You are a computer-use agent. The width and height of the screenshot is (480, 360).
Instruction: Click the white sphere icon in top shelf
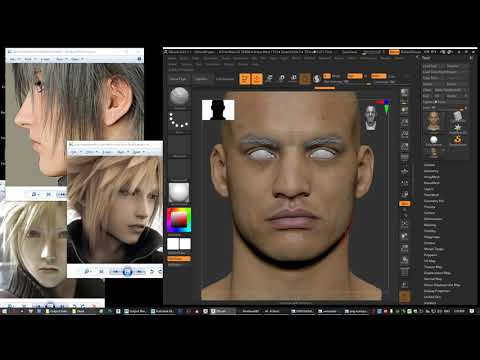(x=317, y=79)
